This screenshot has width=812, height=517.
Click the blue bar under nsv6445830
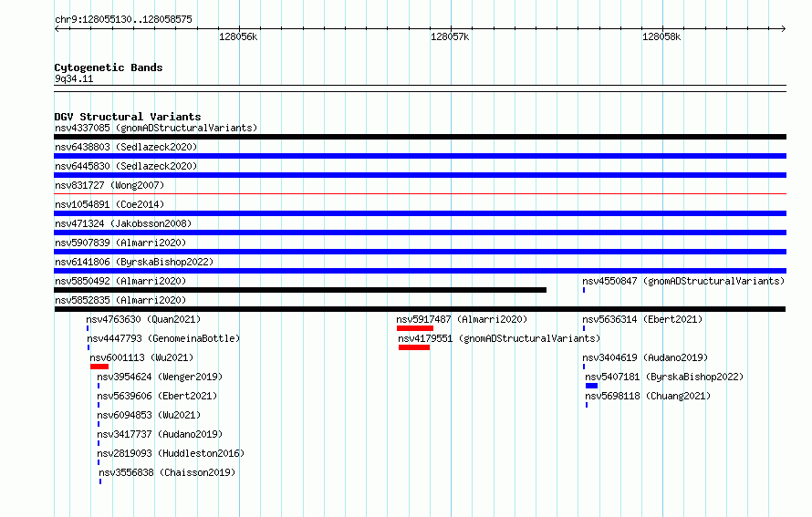[420, 175]
